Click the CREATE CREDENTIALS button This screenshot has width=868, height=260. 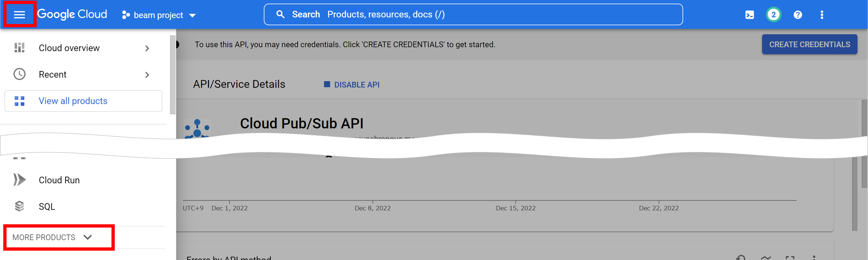coord(809,44)
